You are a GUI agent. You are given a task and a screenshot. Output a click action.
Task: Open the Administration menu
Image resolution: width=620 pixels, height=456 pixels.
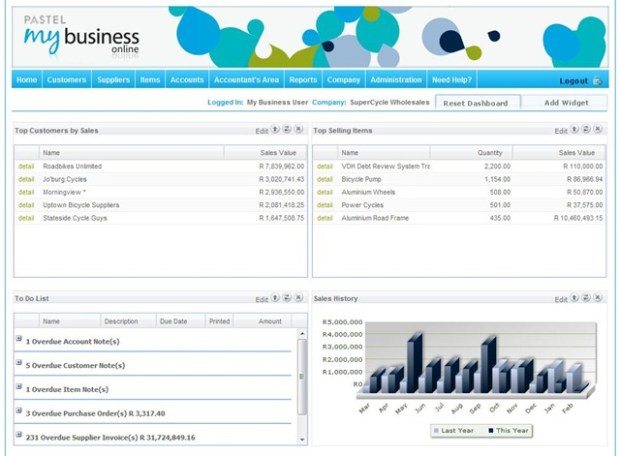click(x=396, y=79)
